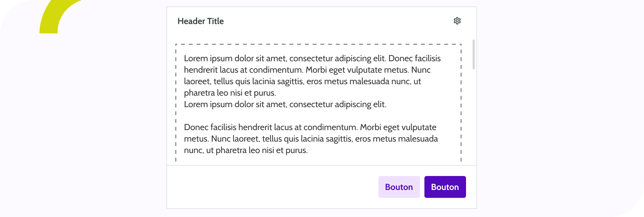Click the top dashed border of the content box

click(318, 44)
